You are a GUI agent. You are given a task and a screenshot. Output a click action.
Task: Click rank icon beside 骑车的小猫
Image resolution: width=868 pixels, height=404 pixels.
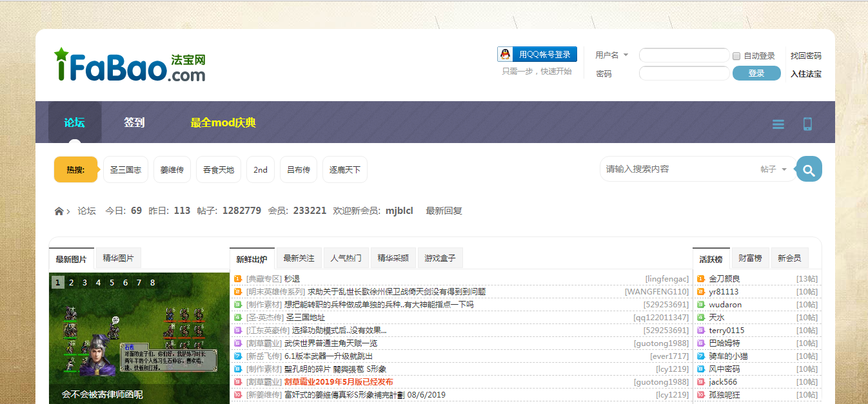[x=701, y=356]
